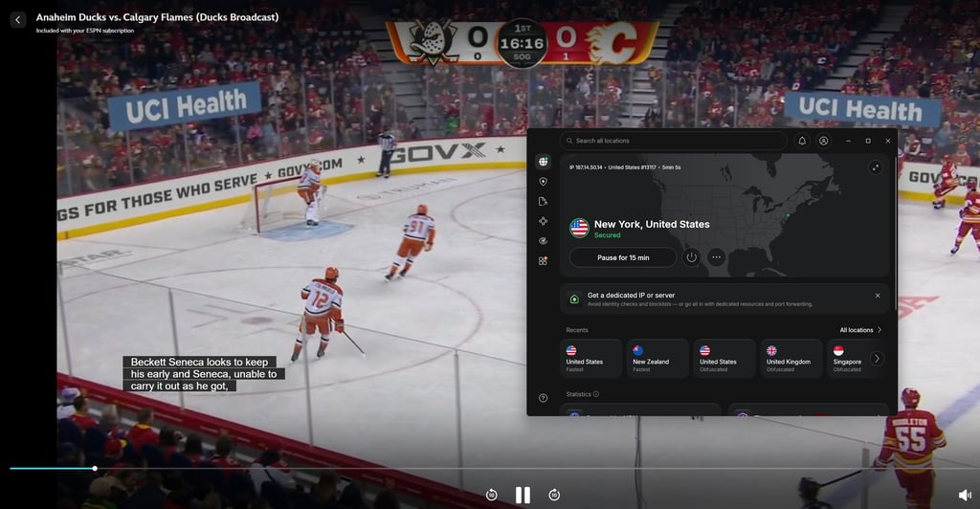980x509 pixels.
Task: Rewind the video 10 seconds
Action: [x=491, y=496]
